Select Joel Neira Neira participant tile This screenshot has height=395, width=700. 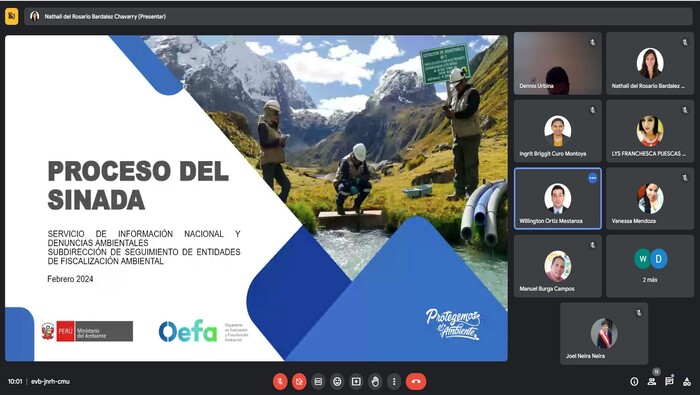point(604,333)
